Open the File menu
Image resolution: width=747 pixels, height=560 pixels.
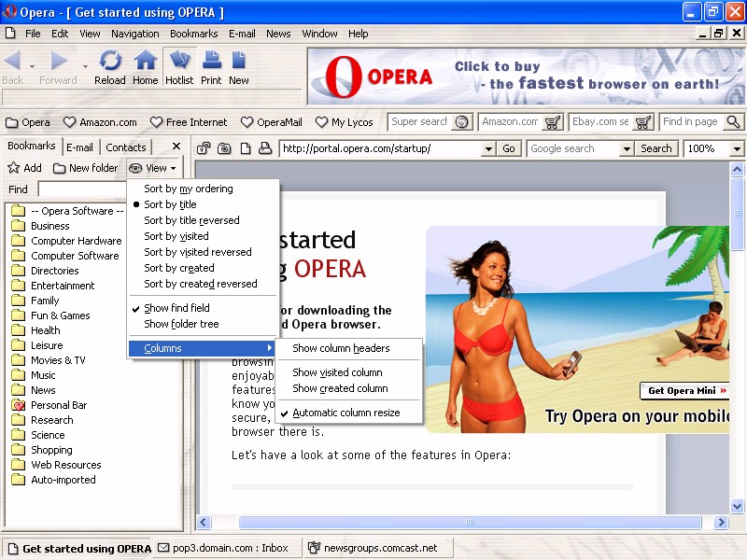tap(33, 34)
